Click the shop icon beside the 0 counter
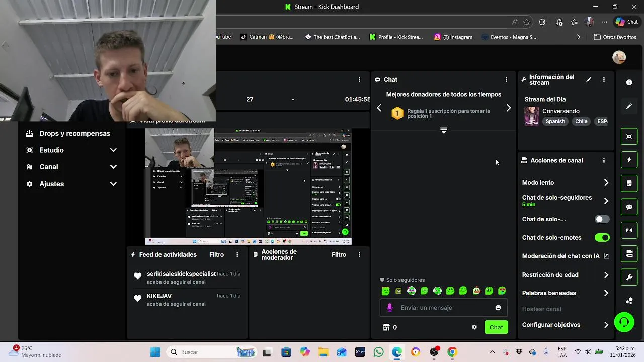 point(386,327)
